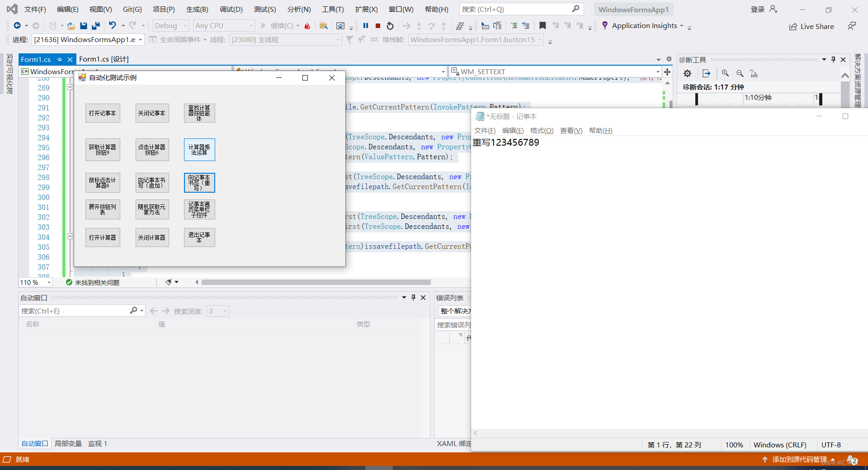Click the 计算器乘法运算 button
The height and width of the screenshot is (470, 868).
pyautogui.click(x=199, y=150)
